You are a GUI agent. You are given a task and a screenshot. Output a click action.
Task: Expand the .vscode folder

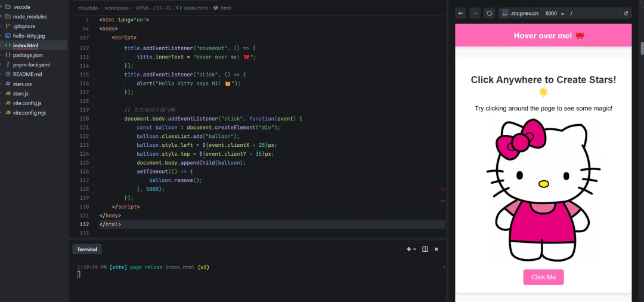click(x=21, y=7)
